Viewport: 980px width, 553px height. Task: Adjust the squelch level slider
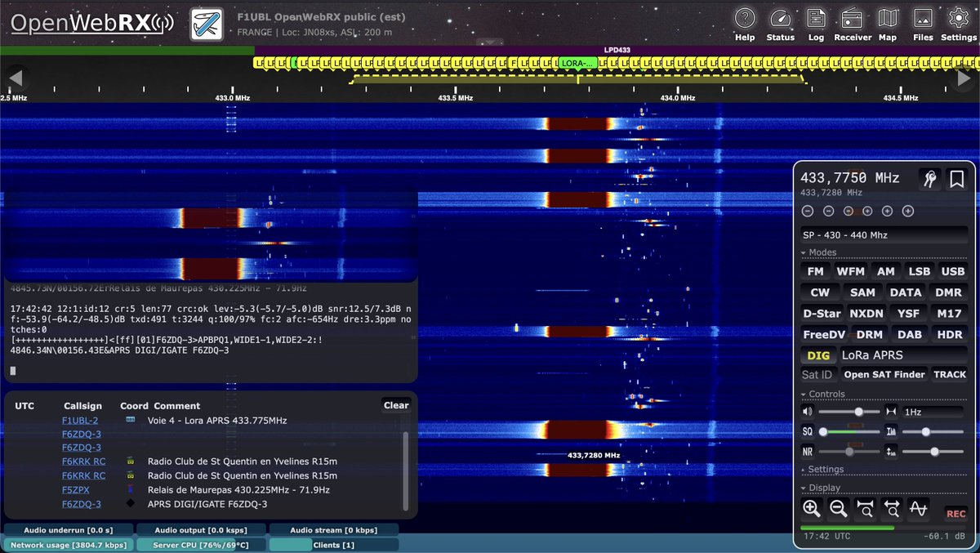pos(849,431)
